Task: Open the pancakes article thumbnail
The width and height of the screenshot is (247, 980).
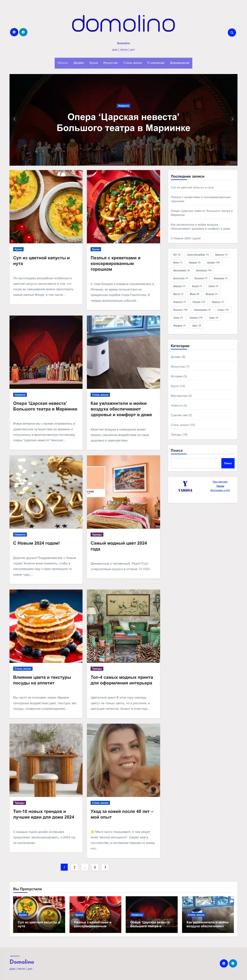Action: click(46, 626)
